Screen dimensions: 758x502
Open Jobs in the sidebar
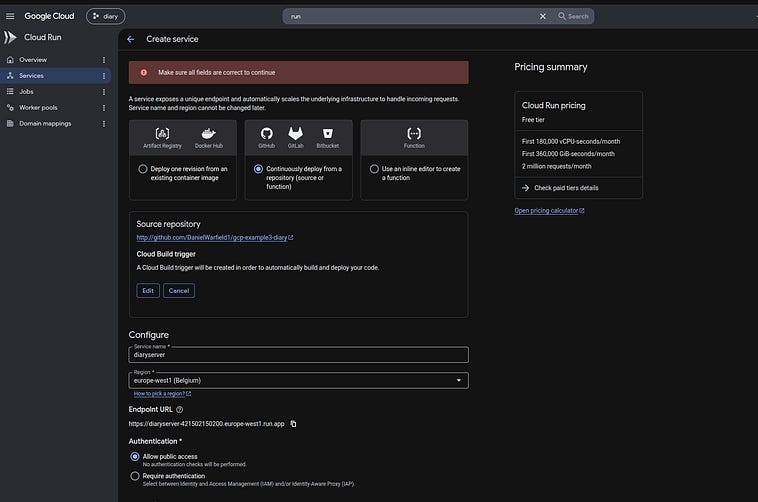pos(26,91)
